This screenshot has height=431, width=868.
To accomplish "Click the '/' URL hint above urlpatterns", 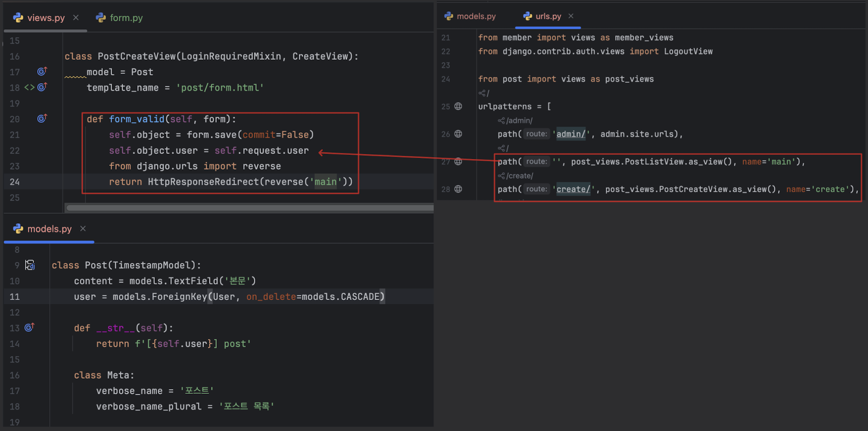I will point(484,93).
